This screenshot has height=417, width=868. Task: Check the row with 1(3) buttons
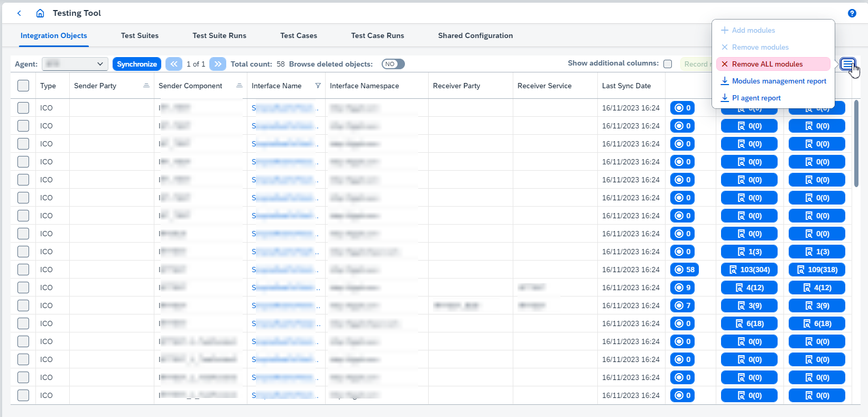23,252
